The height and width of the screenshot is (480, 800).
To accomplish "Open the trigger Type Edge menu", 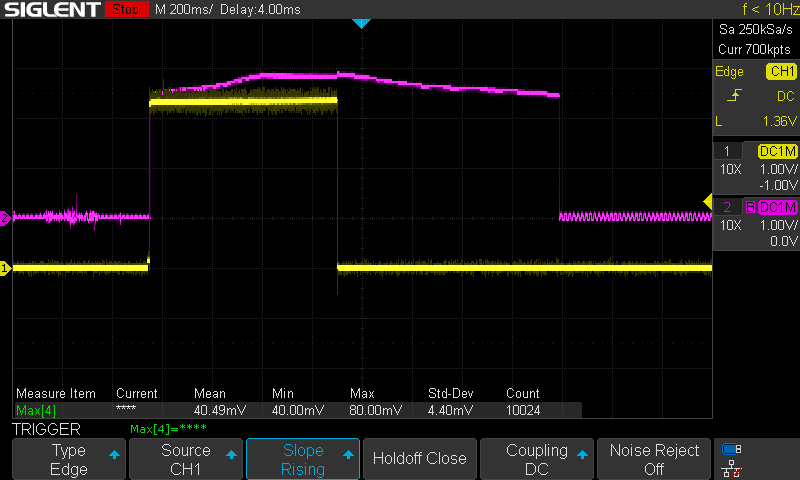I will coord(69,459).
